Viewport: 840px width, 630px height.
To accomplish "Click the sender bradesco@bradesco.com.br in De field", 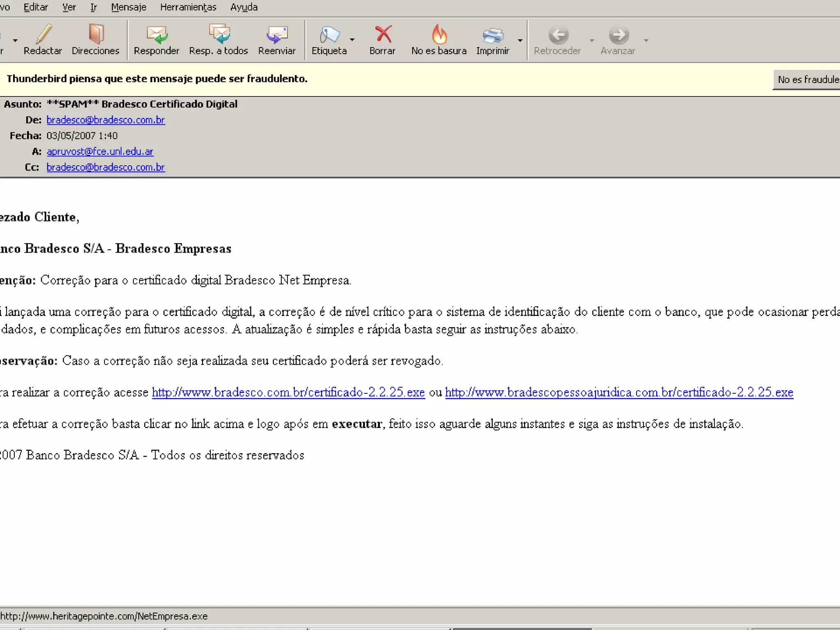I will [x=105, y=120].
